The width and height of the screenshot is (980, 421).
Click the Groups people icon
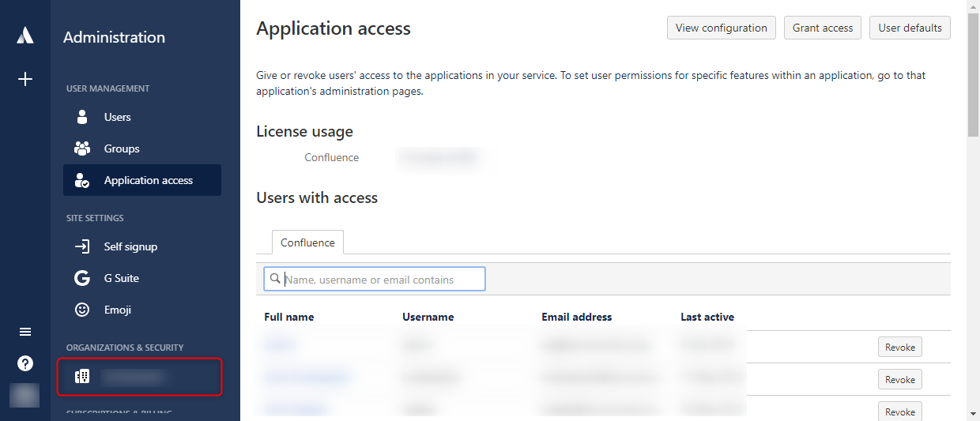(82, 148)
